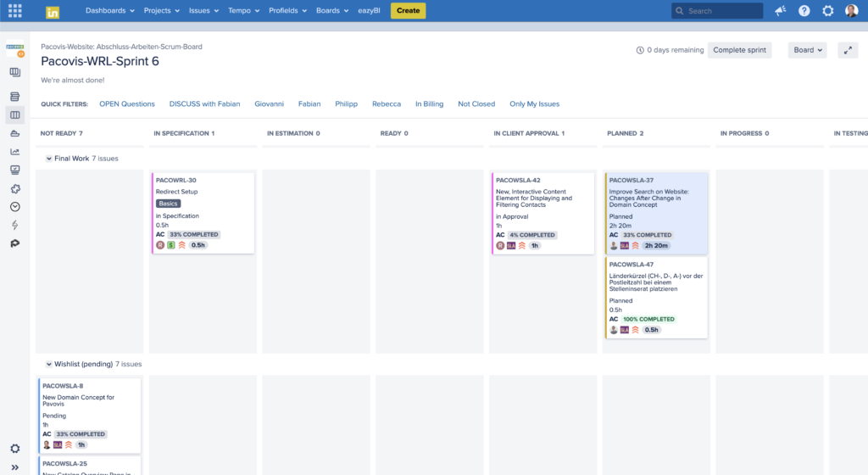Select the Active sprints board icon in sidebar

pos(15,115)
